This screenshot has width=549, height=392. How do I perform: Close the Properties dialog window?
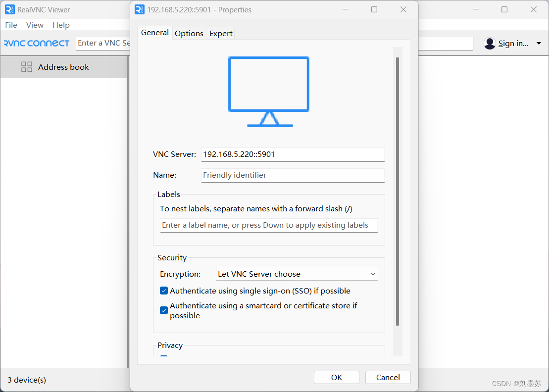(403, 9)
